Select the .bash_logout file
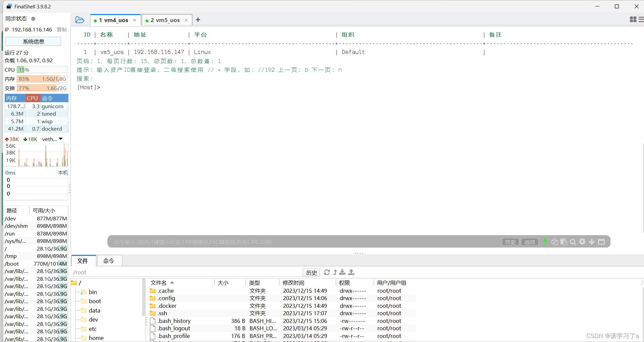 (x=282, y=328)
